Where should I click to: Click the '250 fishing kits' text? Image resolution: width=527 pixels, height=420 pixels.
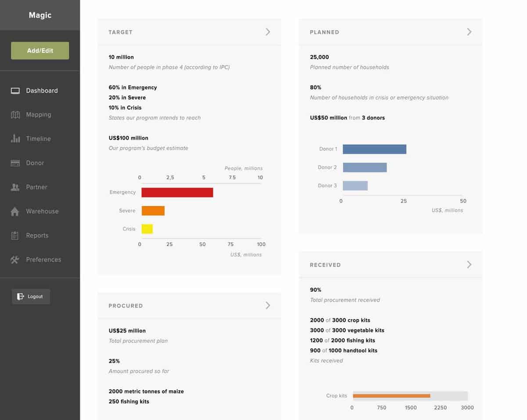(x=129, y=402)
